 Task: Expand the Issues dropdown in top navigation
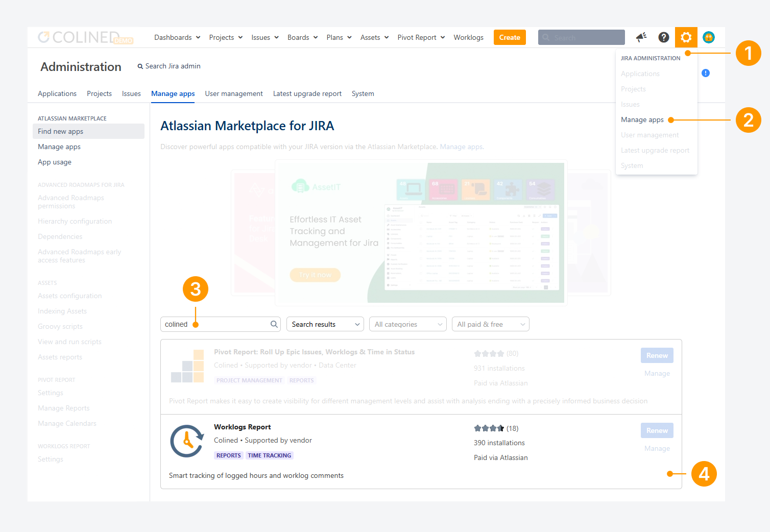[265, 37]
